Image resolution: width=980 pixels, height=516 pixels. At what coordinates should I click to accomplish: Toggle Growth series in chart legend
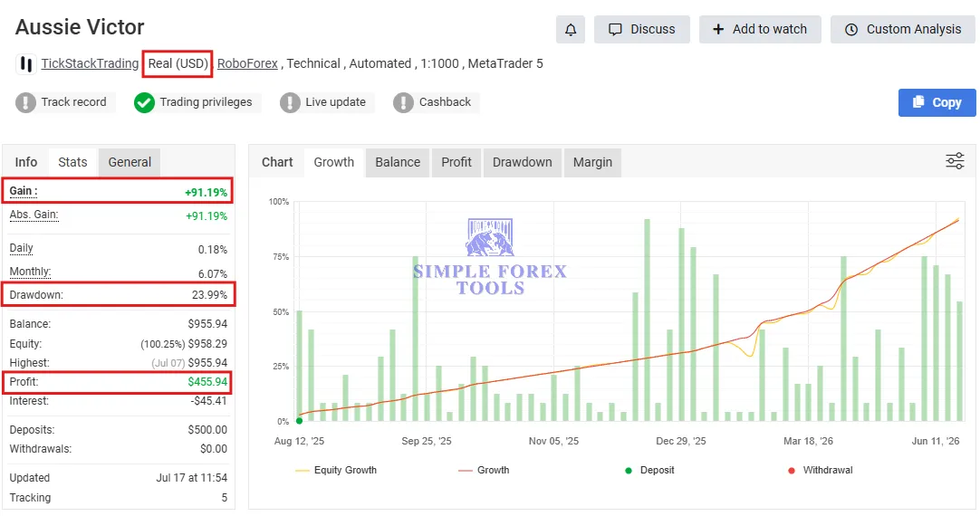[x=484, y=471]
